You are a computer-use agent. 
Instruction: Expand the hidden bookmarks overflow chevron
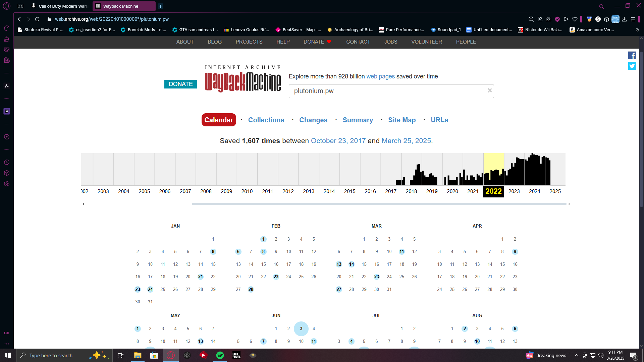coord(637,30)
